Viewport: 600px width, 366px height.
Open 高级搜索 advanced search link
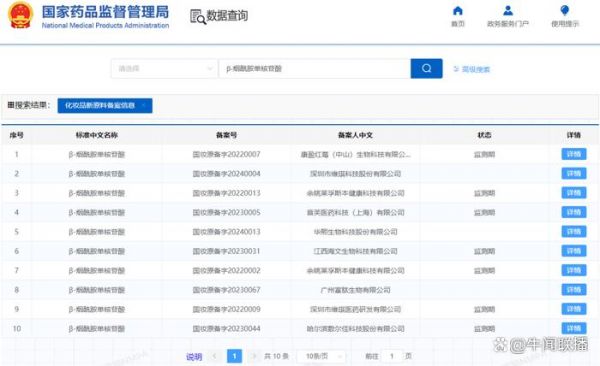pyautogui.click(x=472, y=69)
